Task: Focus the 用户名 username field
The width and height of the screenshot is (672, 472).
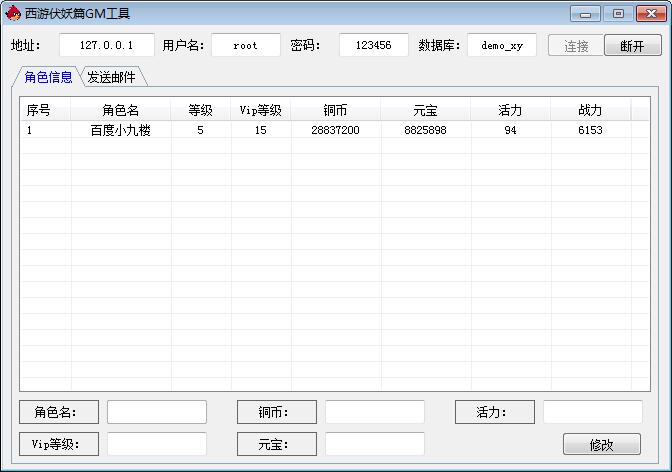Action: [245, 45]
